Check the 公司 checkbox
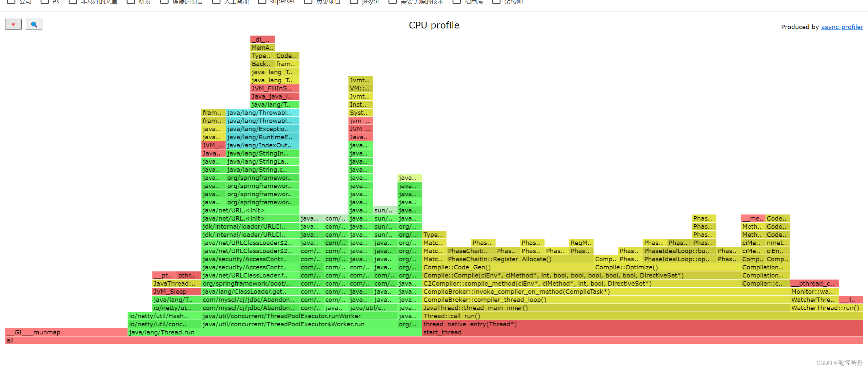Screen dimensions: 868x369 click(x=11, y=2)
